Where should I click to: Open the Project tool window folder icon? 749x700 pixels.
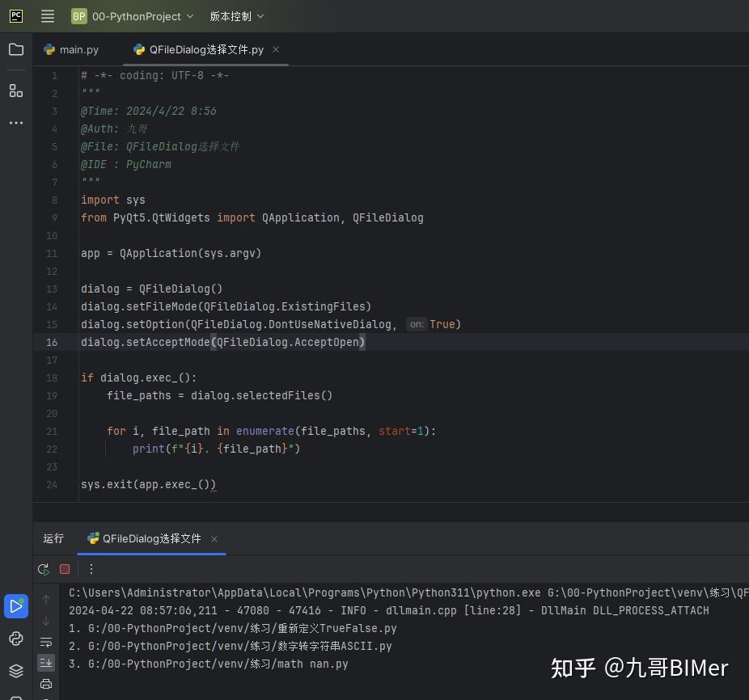16,49
